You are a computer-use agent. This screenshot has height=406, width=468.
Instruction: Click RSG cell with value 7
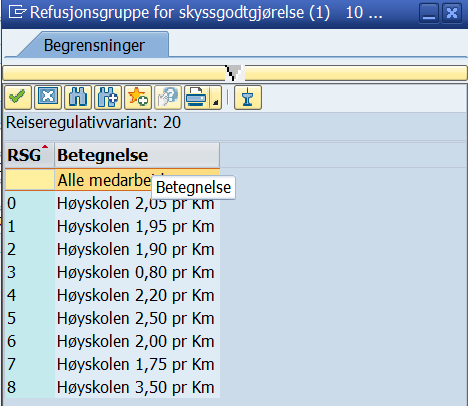tap(30, 364)
